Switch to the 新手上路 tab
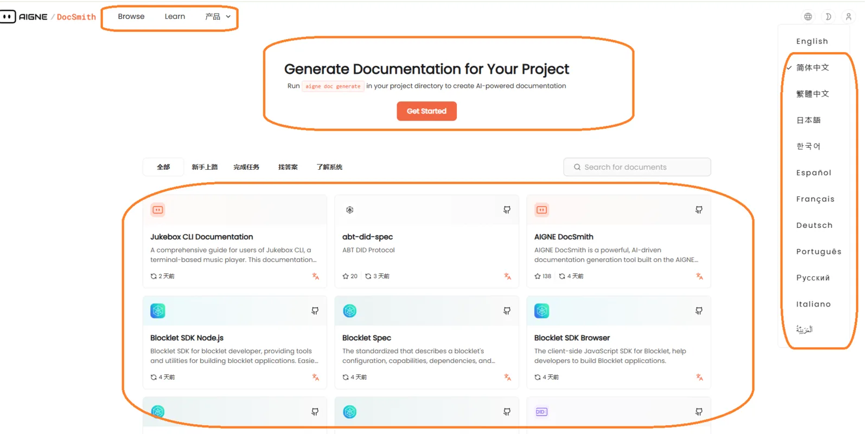The height and width of the screenshot is (434, 868). click(205, 167)
